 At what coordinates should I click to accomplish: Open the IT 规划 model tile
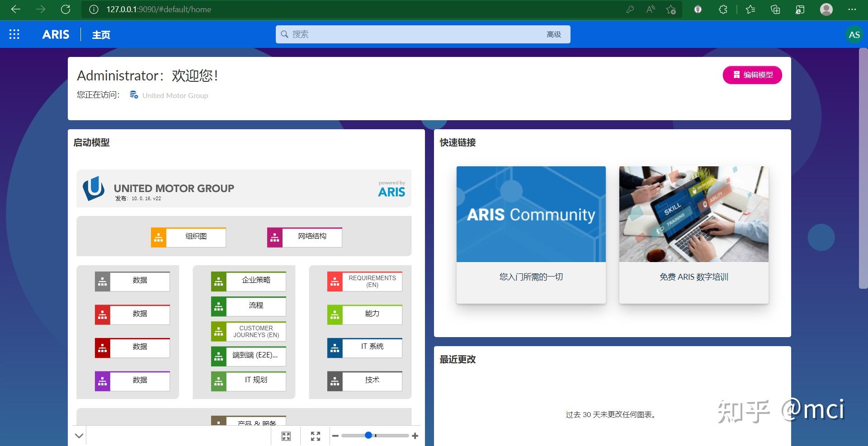(249, 381)
